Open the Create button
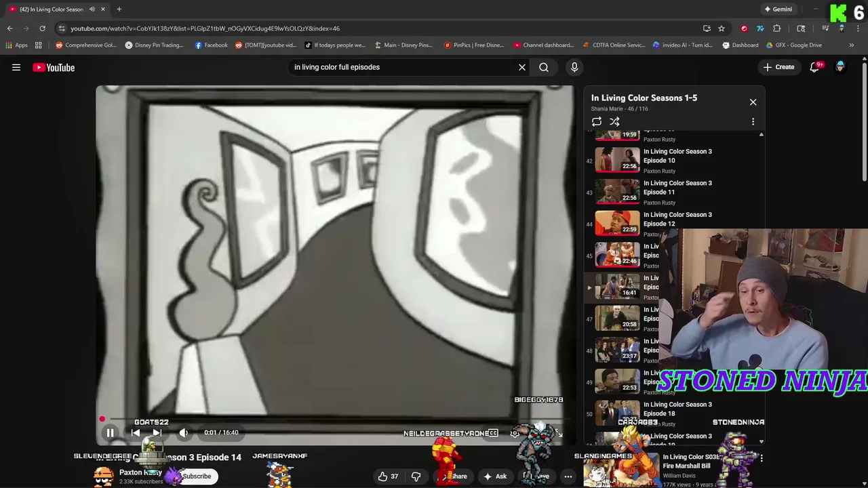Screen dimensions: 868x488 [x=778, y=67]
